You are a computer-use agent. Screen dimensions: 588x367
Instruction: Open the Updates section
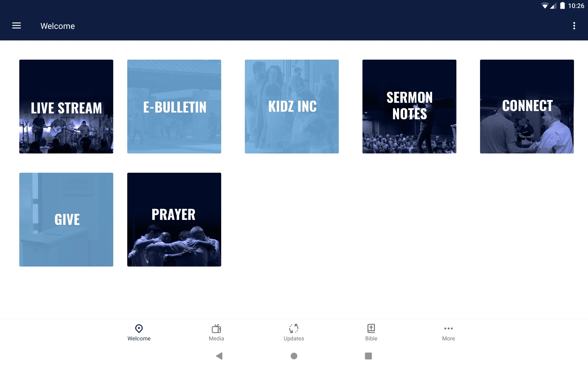point(294,332)
